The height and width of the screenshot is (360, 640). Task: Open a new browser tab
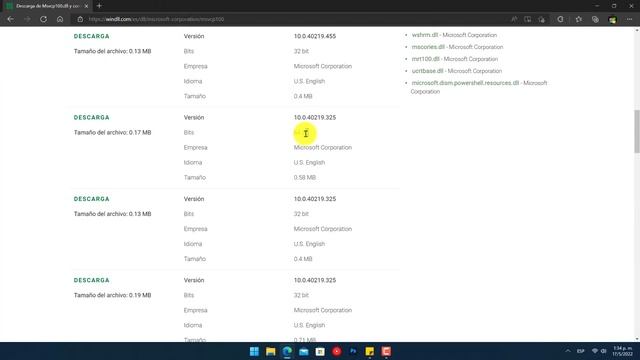tap(99, 6)
